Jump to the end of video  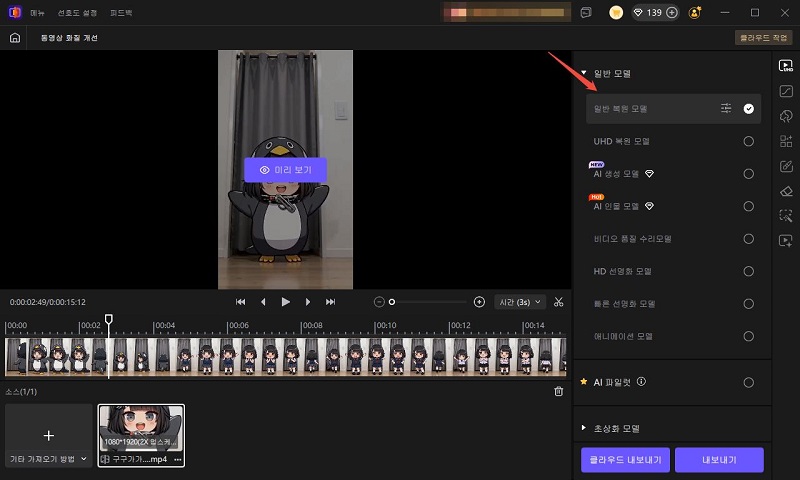click(330, 302)
